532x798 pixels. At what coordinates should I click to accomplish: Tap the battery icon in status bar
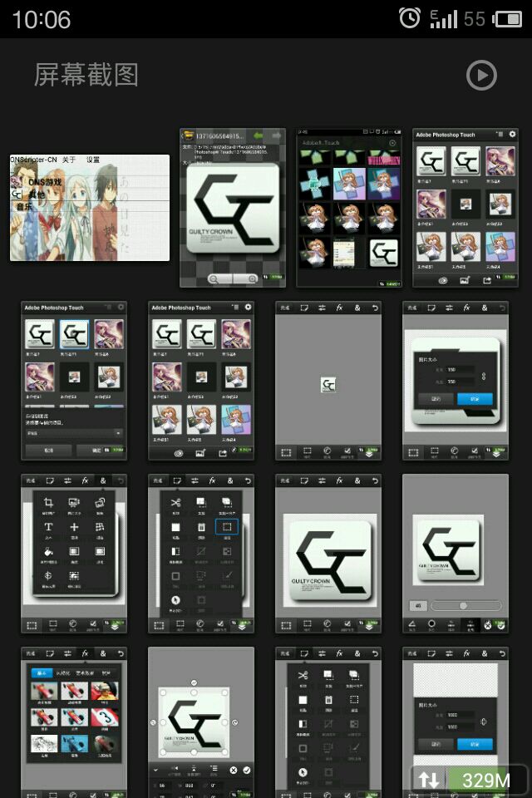[x=507, y=19]
